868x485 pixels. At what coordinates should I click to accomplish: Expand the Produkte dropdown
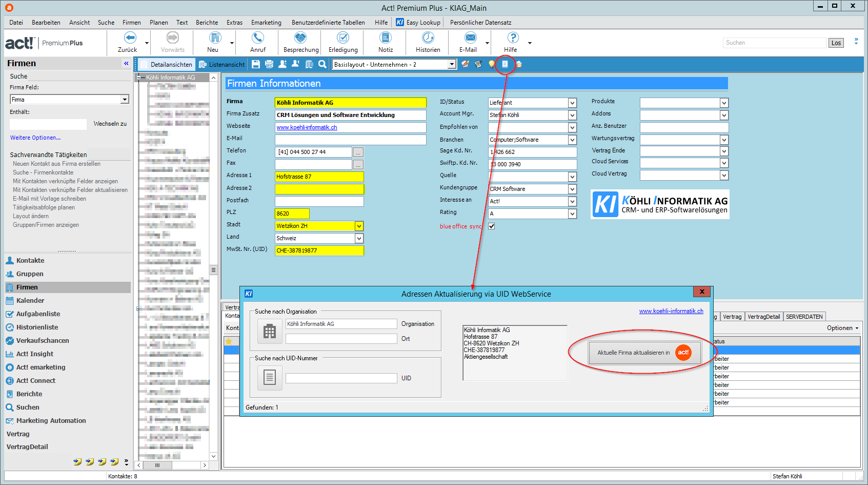724,103
